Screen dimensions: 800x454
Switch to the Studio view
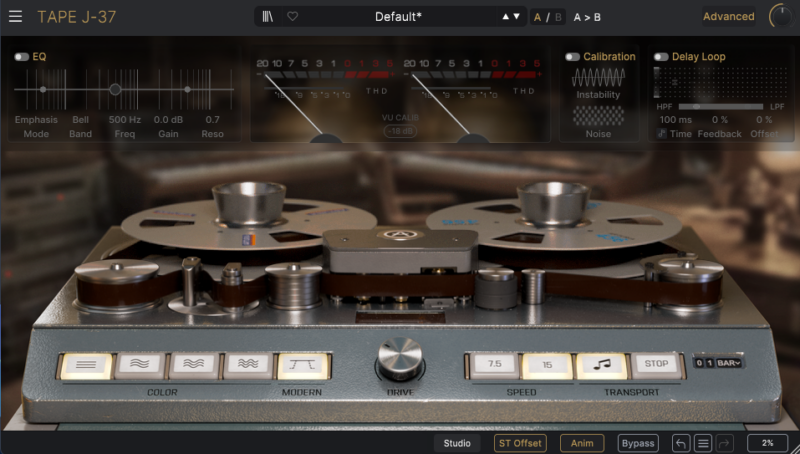click(x=457, y=443)
